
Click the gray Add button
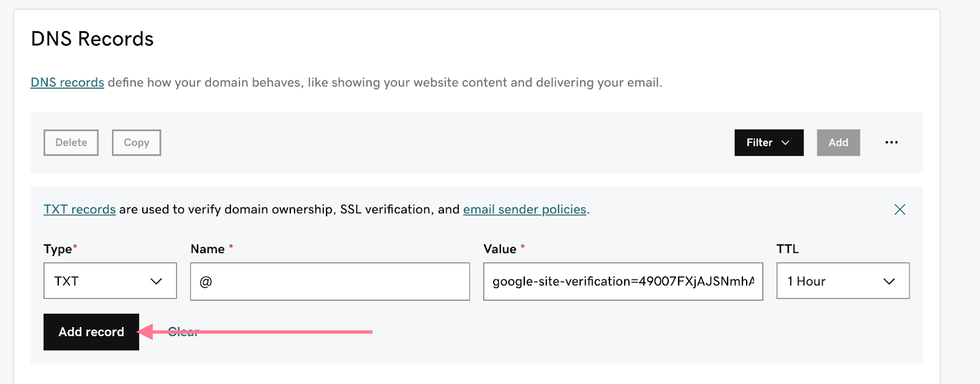click(838, 143)
